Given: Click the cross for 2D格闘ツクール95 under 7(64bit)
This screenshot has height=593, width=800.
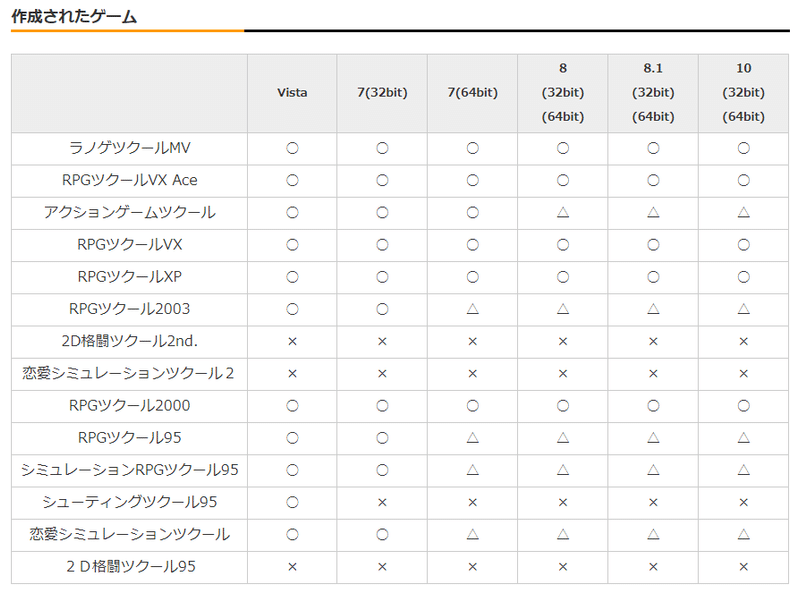Looking at the screenshot, I should point(472,566).
